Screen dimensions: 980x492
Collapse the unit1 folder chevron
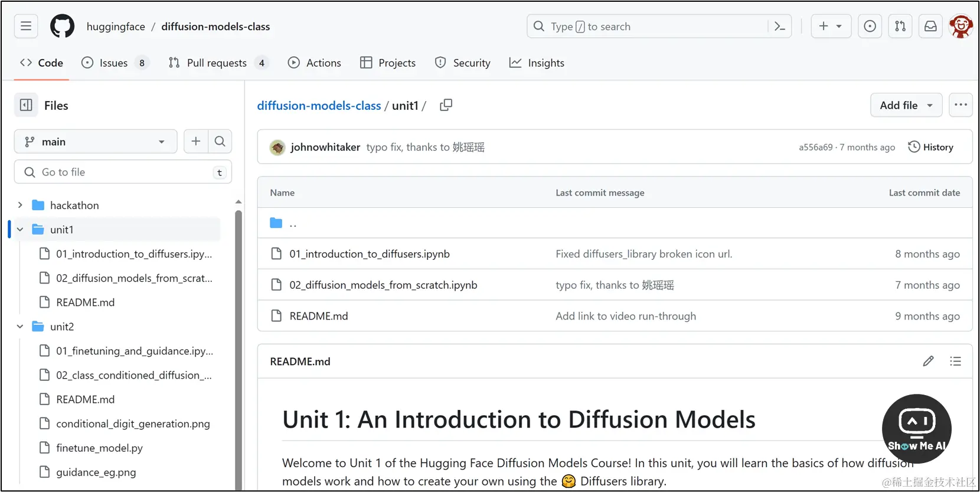(x=20, y=229)
